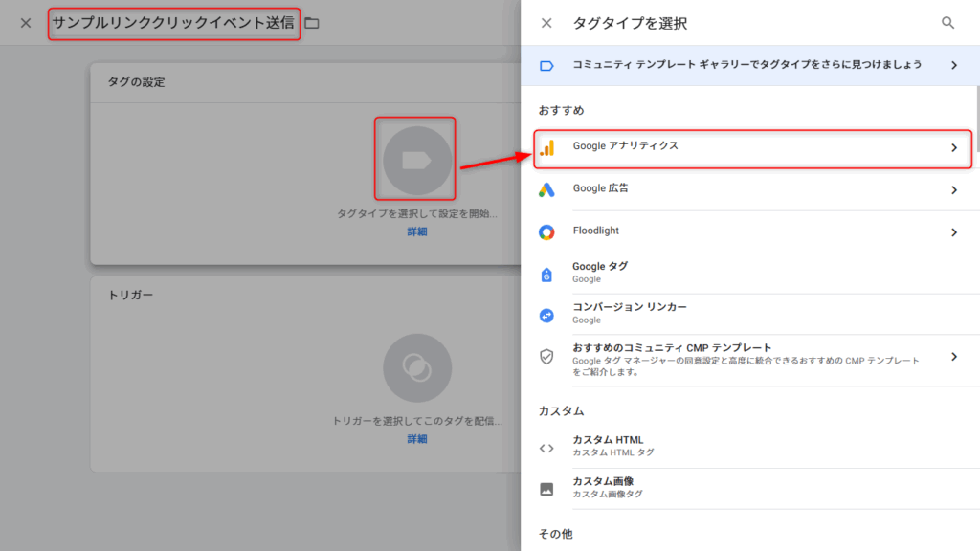This screenshot has height=551, width=980.
Task: Click the Google Ads logo icon
Action: 546,190
